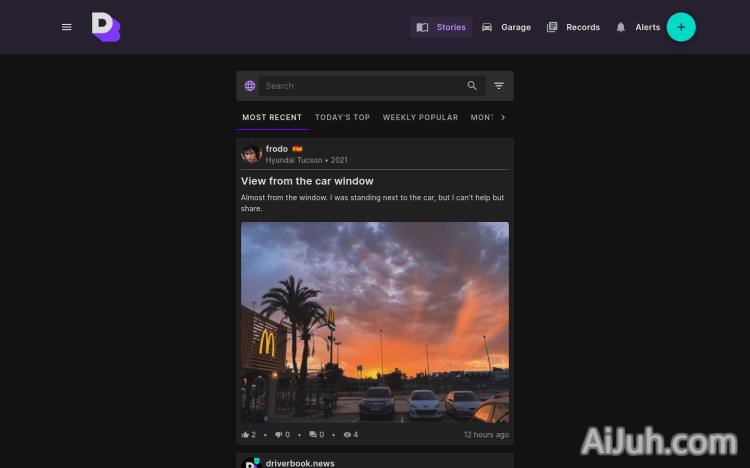The height and width of the screenshot is (468, 750).
Task: Dislike the post with thumbs down
Action: pyautogui.click(x=279, y=435)
